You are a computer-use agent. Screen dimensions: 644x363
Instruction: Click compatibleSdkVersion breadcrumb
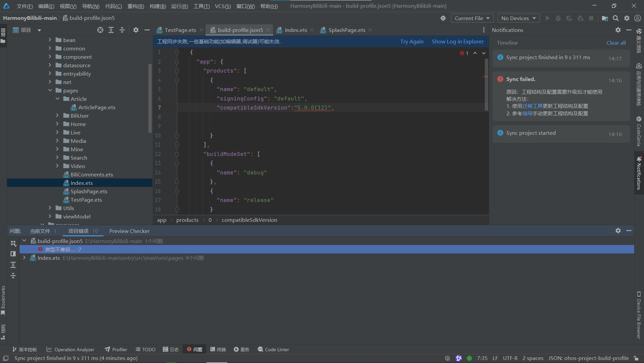tap(249, 220)
